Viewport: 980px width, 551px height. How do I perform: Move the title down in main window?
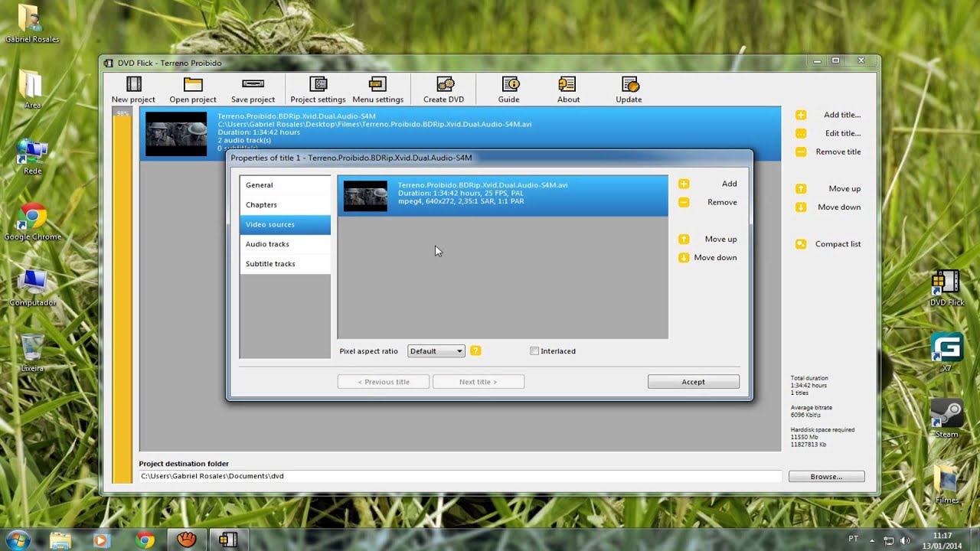[x=828, y=207]
